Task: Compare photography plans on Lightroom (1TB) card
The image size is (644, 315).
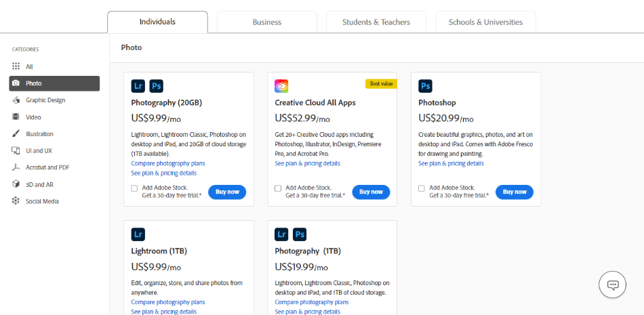Action: pyautogui.click(x=168, y=302)
